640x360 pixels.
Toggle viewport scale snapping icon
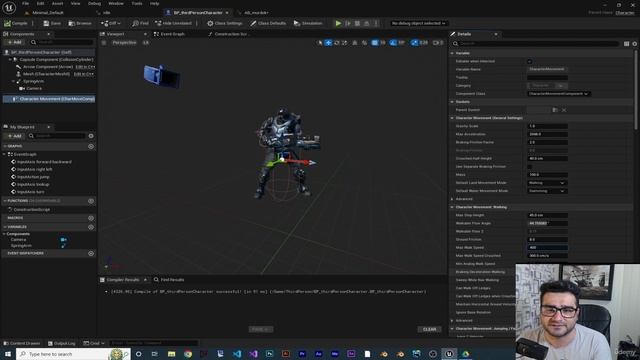[x=415, y=42]
